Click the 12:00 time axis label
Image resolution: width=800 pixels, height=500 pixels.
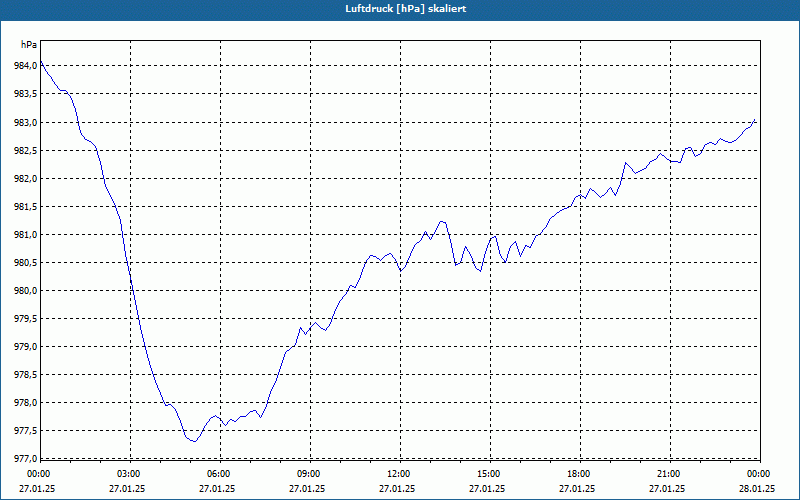[x=400, y=474]
